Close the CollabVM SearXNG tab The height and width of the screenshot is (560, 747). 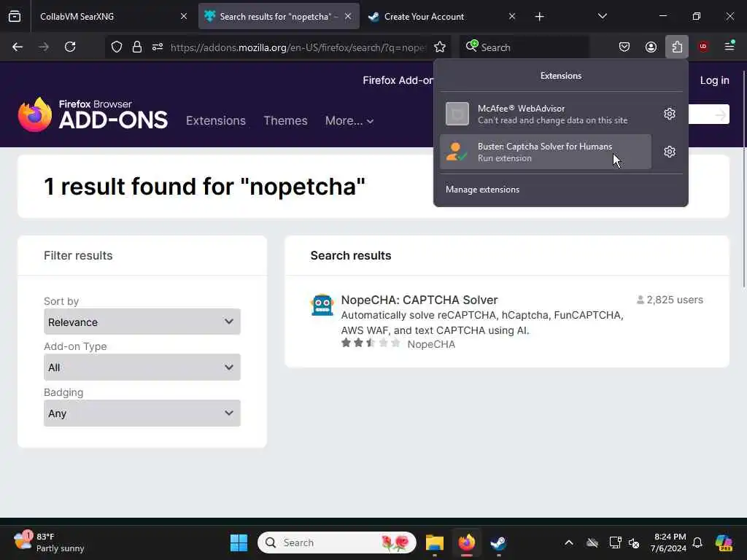point(184,17)
